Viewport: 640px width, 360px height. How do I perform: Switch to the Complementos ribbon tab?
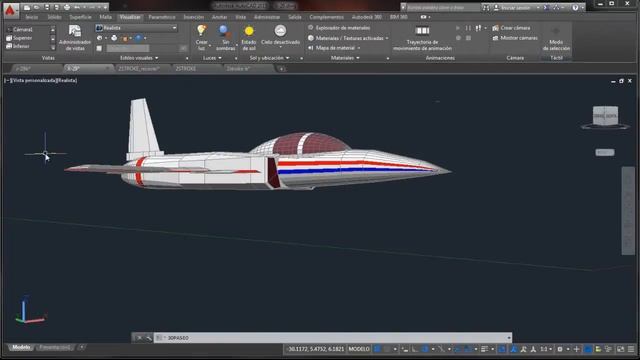click(x=327, y=17)
